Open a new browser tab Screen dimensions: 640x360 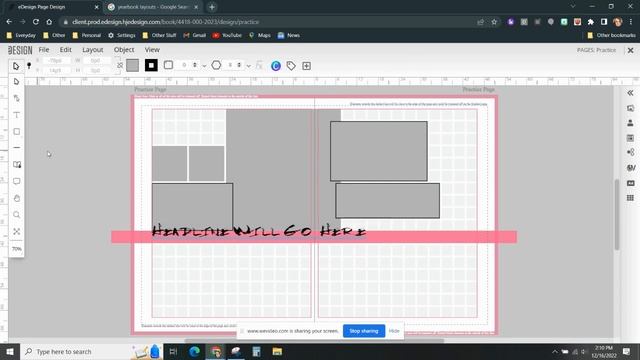point(212,7)
